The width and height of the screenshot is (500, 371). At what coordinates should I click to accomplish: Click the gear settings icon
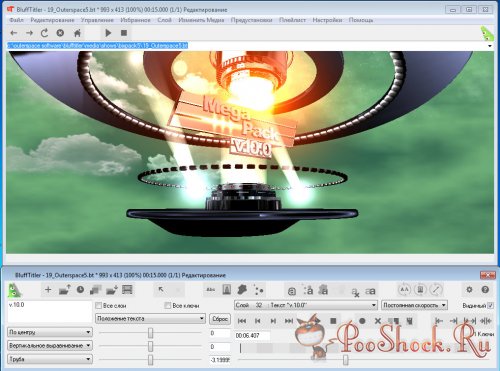tap(469, 289)
